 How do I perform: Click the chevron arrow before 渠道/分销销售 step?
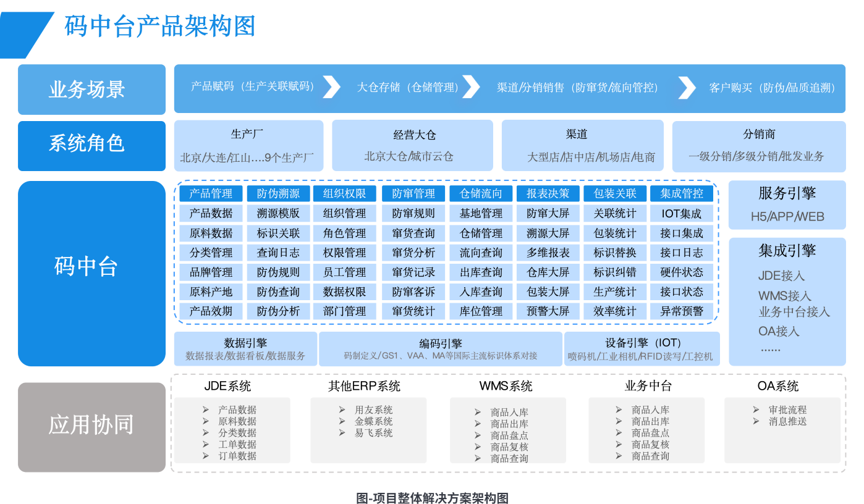(x=471, y=87)
